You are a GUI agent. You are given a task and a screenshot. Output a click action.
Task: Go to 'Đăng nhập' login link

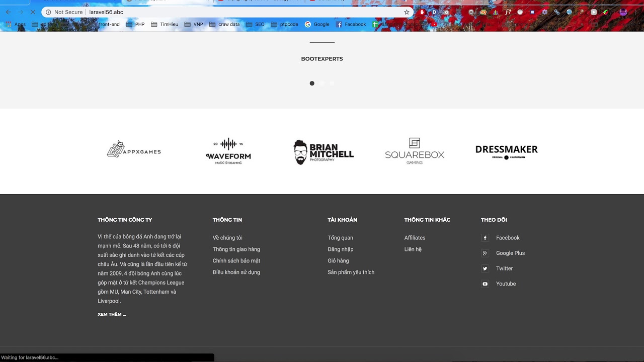pos(341,249)
